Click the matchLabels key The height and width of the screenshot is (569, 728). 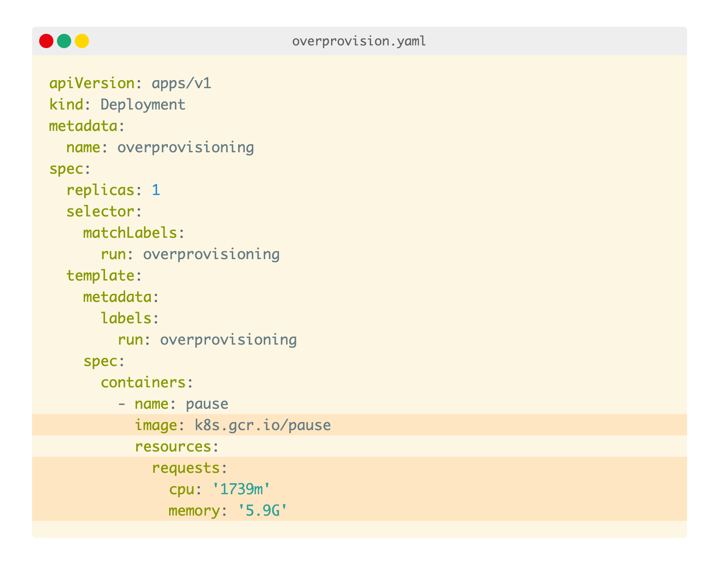click(130, 233)
